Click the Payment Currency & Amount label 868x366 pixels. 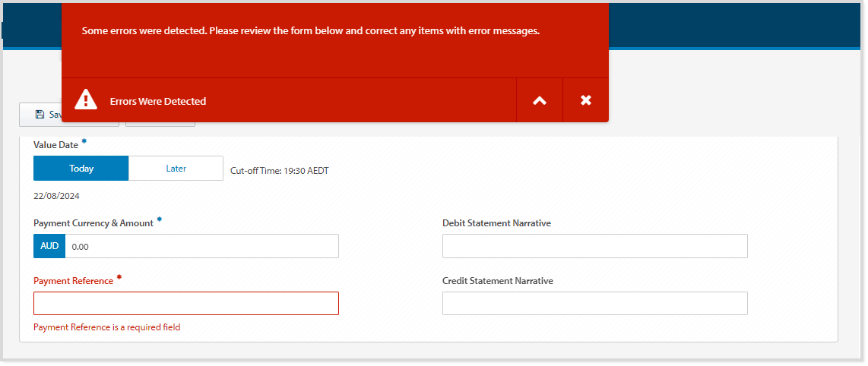[93, 223]
